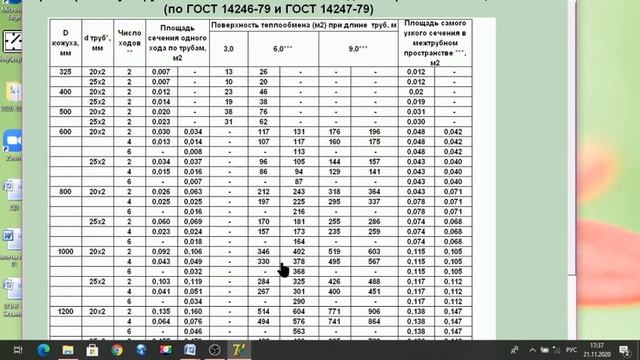640x360 pixels.
Task: Click the narrow-section value '0,031'
Action: click(x=416, y=112)
